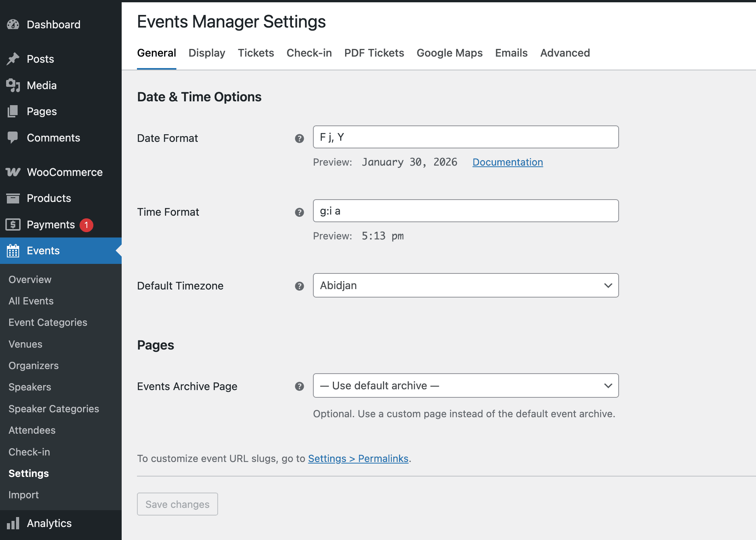This screenshot has width=756, height=540.
Task: Click the Media library icon
Action: click(x=13, y=85)
